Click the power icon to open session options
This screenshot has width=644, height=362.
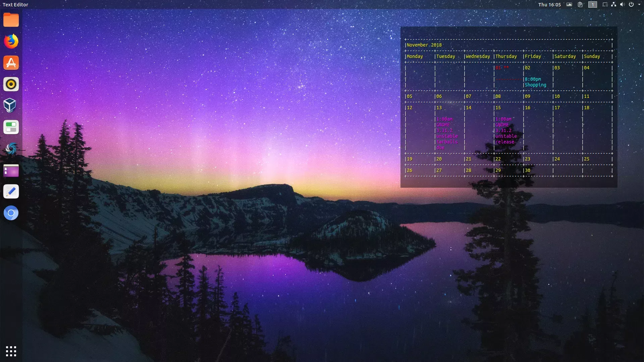click(x=631, y=4)
